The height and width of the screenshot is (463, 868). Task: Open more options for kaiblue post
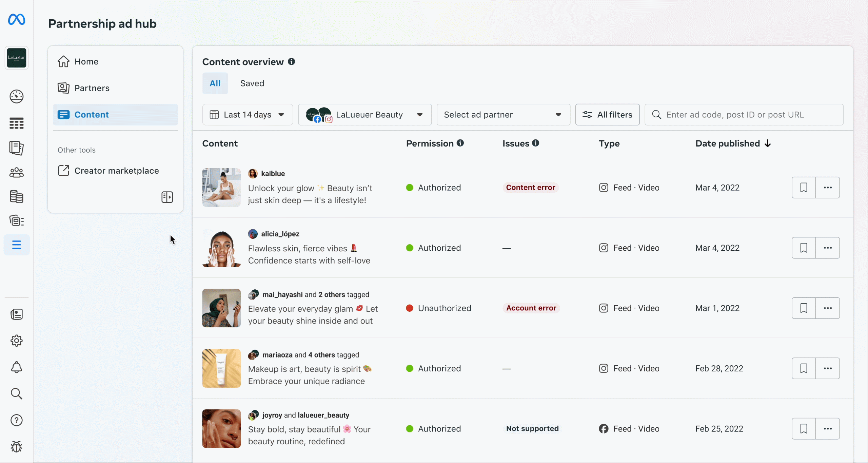(x=828, y=188)
